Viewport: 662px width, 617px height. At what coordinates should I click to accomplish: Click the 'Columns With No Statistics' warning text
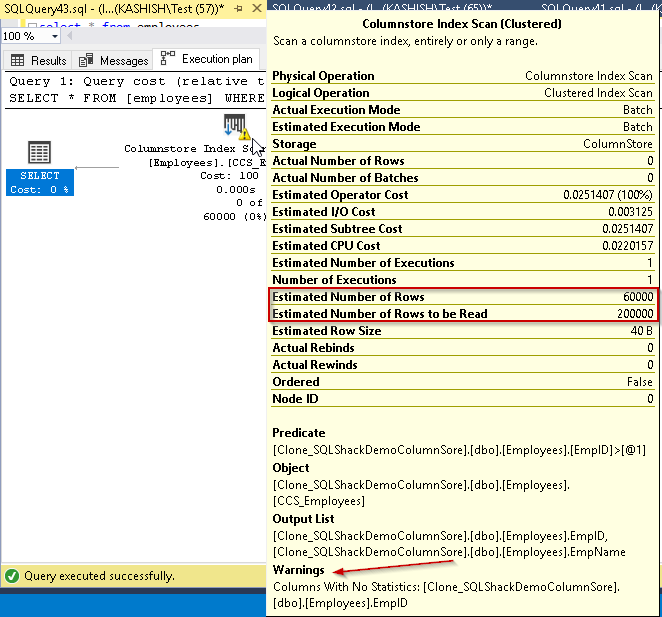(x=446, y=595)
